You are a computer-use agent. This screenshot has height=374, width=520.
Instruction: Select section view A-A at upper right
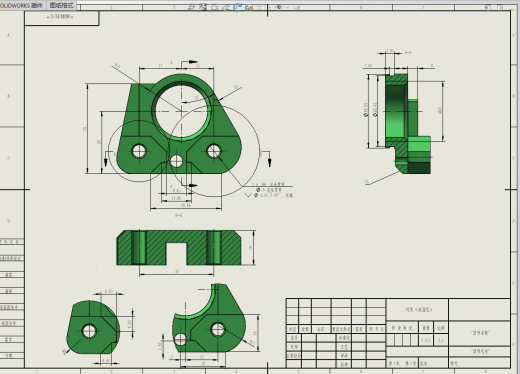pos(408,124)
